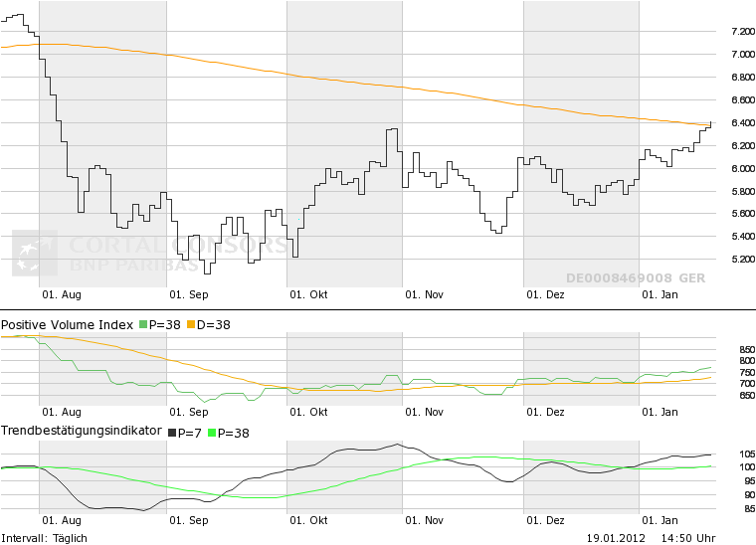Click 01. Dez under the main price chart
Screen dimensions: 756x545
click(545, 295)
